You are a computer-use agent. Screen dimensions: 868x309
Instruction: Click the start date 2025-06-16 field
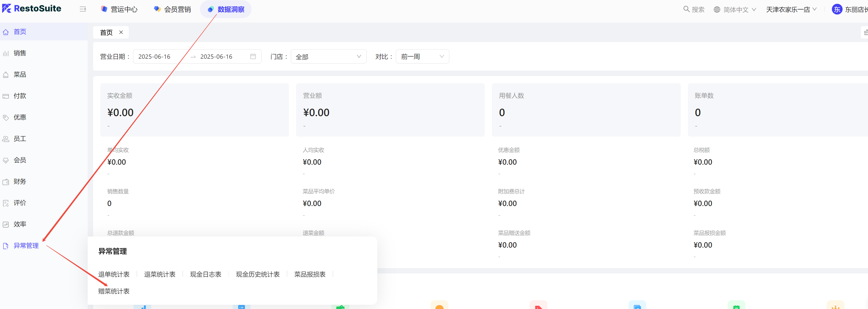pyautogui.click(x=154, y=57)
